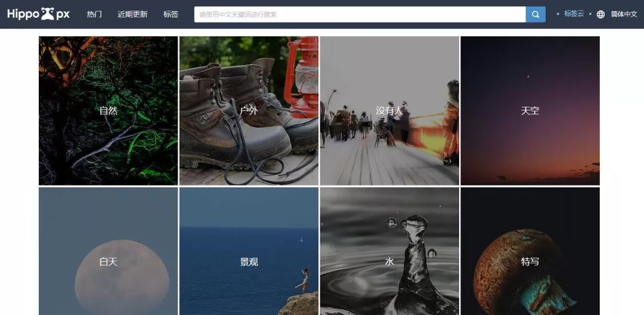Click the Hippopx logo
The height and width of the screenshot is (315, 644).
[39, 14]
